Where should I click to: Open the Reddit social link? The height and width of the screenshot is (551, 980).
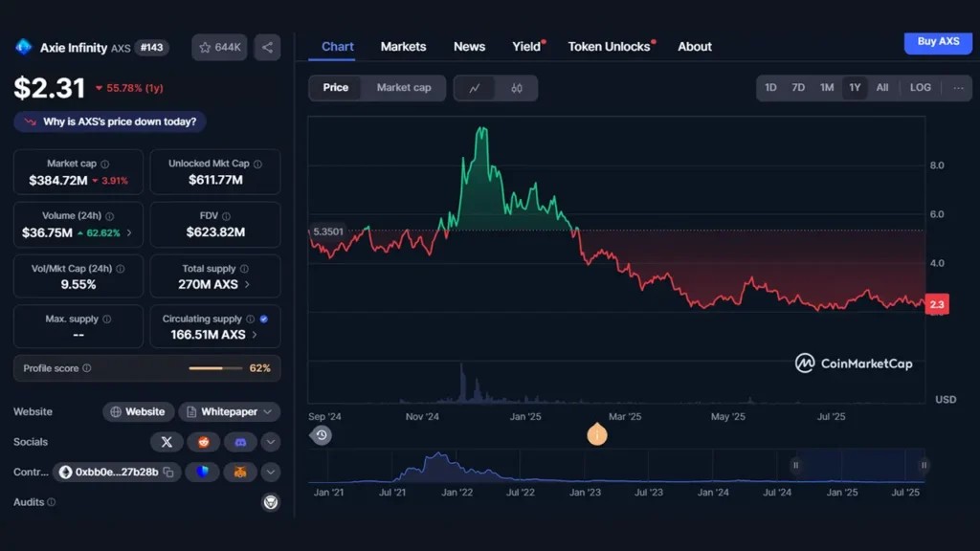(x=204, y=442)
